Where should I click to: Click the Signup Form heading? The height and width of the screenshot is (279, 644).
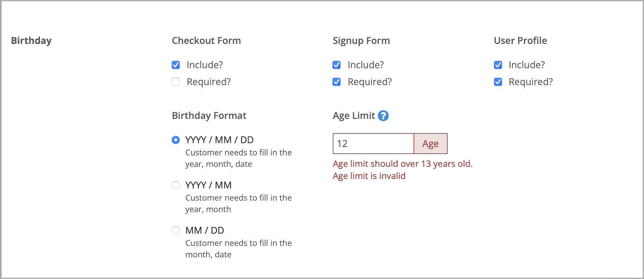[x=361, y=41]
